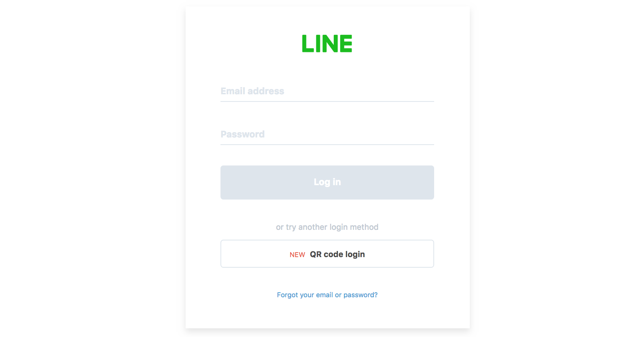Image resolution: width=644 pixels, height=337 pixels.
Task: Click the underline beneath the Password field
Action: [327, 145]
